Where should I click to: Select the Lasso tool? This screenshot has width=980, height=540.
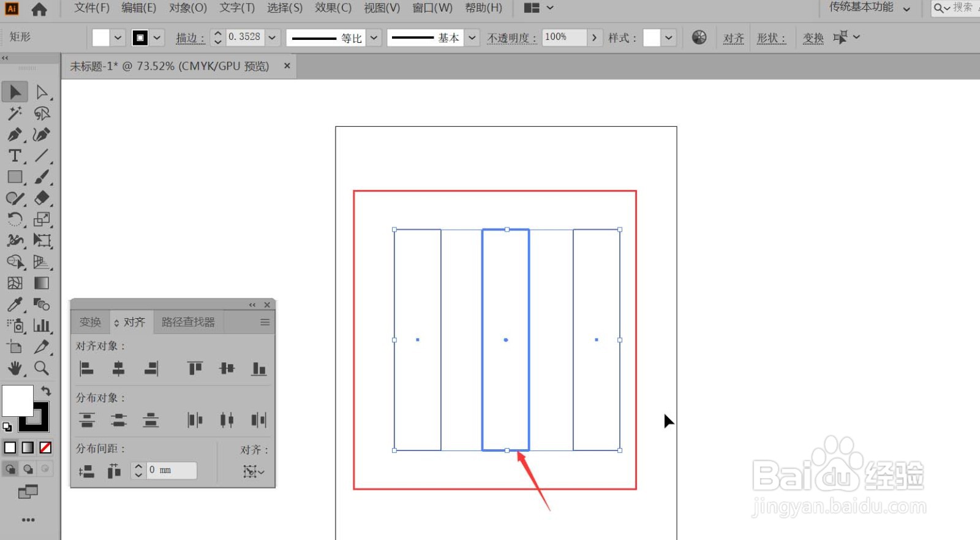pos(42,113)
